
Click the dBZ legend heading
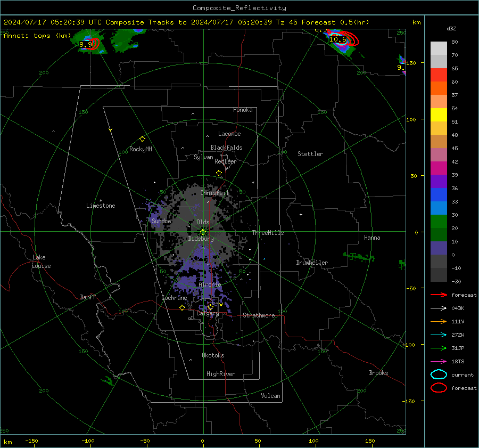tap(451, 28)
